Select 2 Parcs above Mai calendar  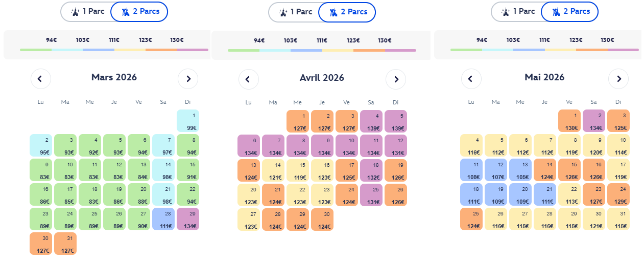[569, 11]
